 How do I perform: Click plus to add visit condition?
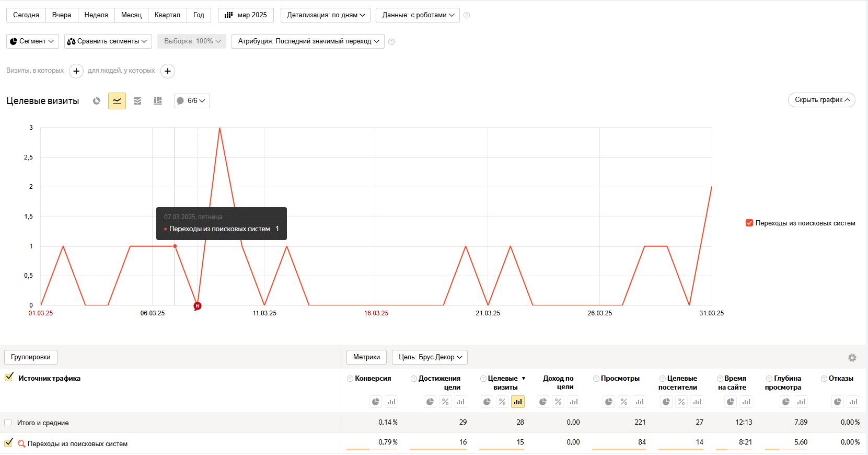76,71
